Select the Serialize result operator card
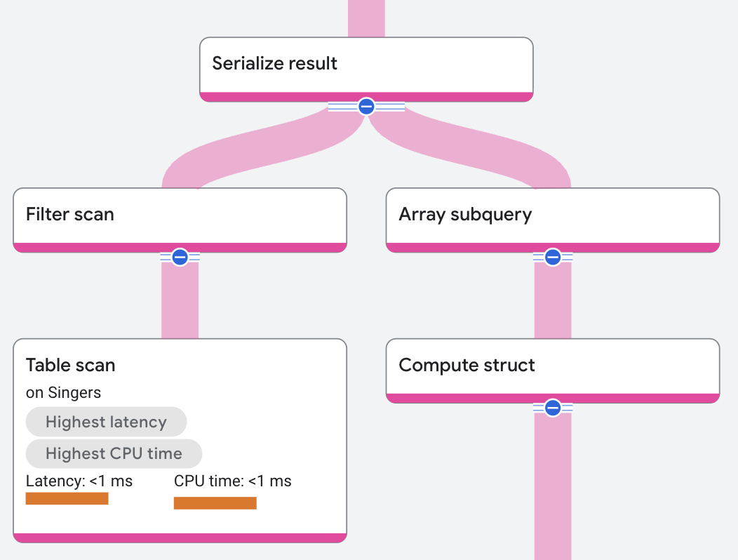Screen dimensions: 738x560 pyautogui.click(x=366, y=65)
